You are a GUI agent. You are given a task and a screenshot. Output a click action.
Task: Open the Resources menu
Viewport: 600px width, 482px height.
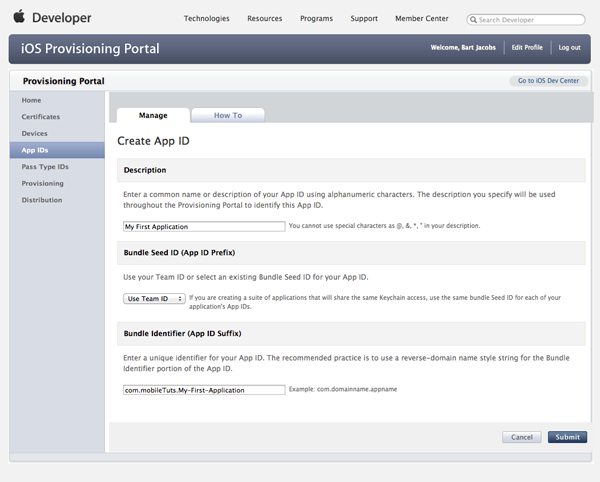click(x=264, y=18)
